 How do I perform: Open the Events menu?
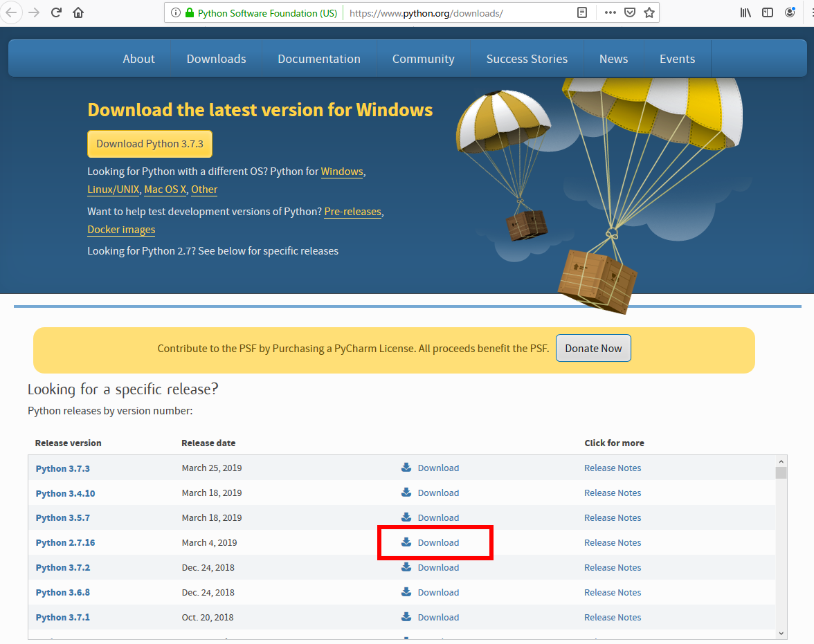(x=677, y=59)
